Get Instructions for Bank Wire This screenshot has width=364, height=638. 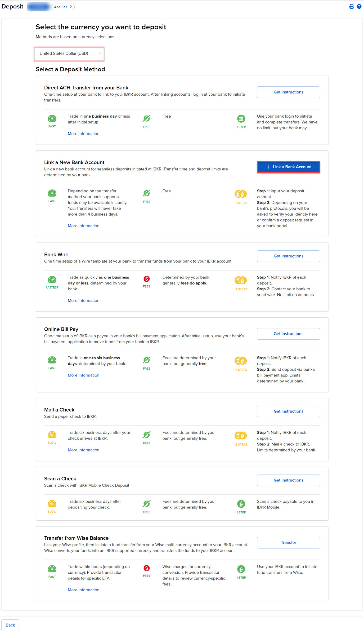288,256
